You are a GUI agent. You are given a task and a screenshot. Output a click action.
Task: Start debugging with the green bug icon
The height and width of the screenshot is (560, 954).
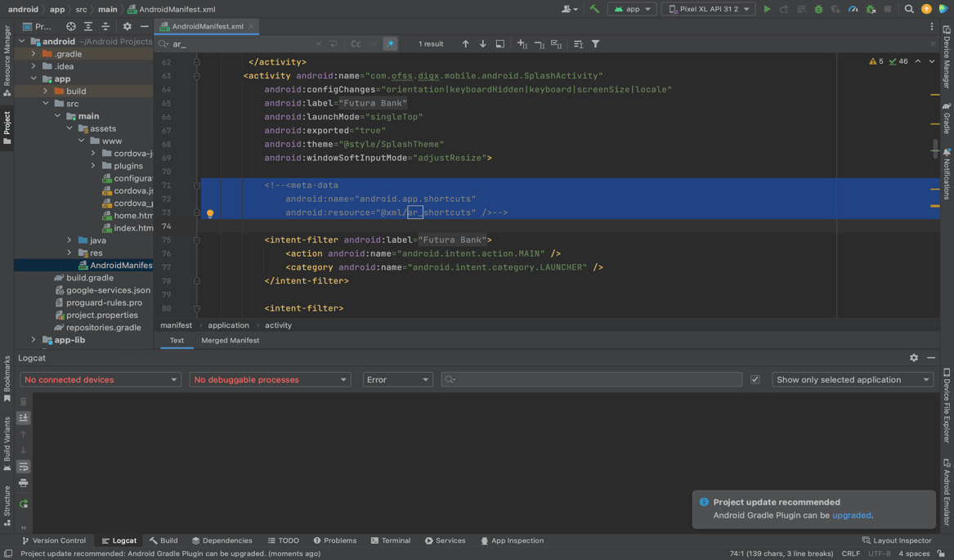[818, 9]
